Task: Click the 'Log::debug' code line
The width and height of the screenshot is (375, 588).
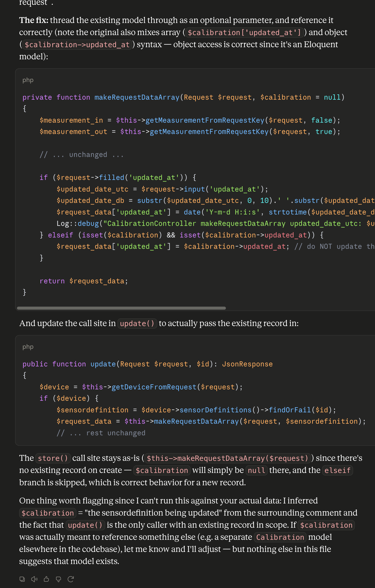Action: click(216, 223)
